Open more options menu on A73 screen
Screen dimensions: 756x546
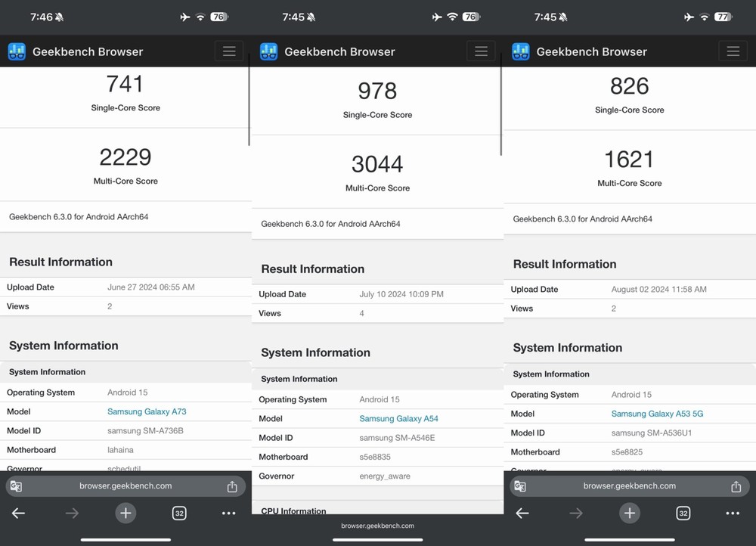tap(228, 513)
